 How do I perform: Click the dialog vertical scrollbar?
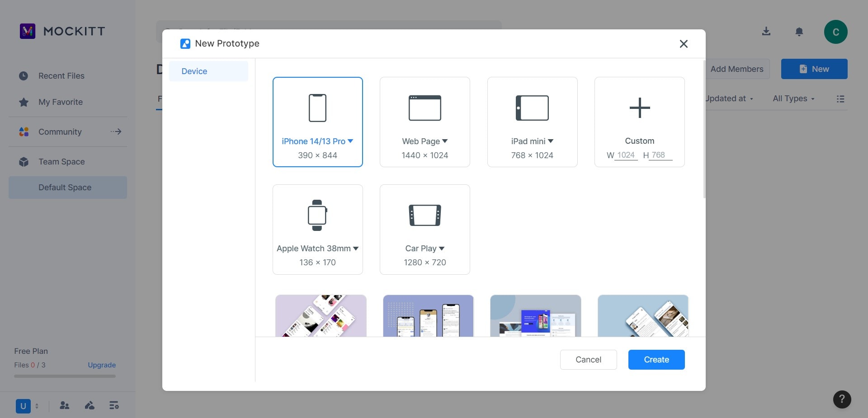(x=704, y=129)
